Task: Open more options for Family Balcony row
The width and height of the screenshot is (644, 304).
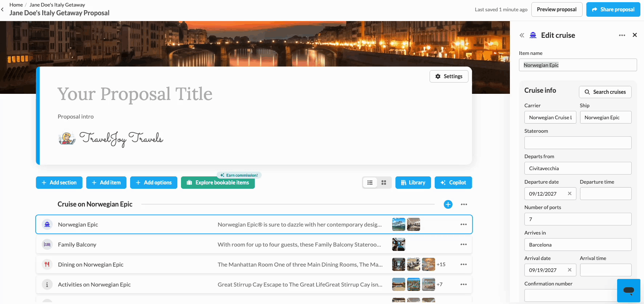Action: [464, 244]
